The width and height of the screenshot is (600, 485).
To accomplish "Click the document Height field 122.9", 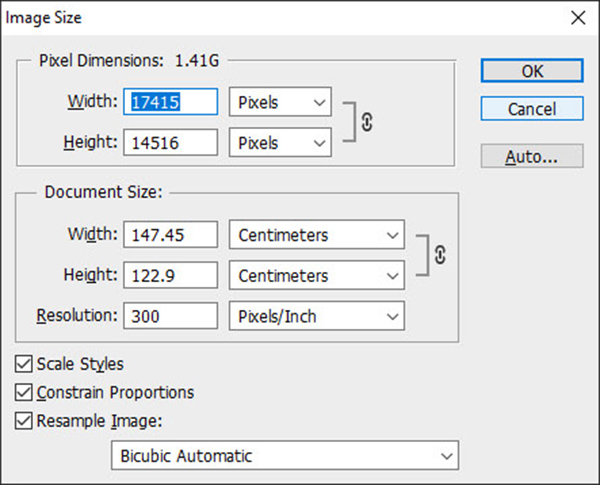I will pyautogui.click(x=171, y=275).
